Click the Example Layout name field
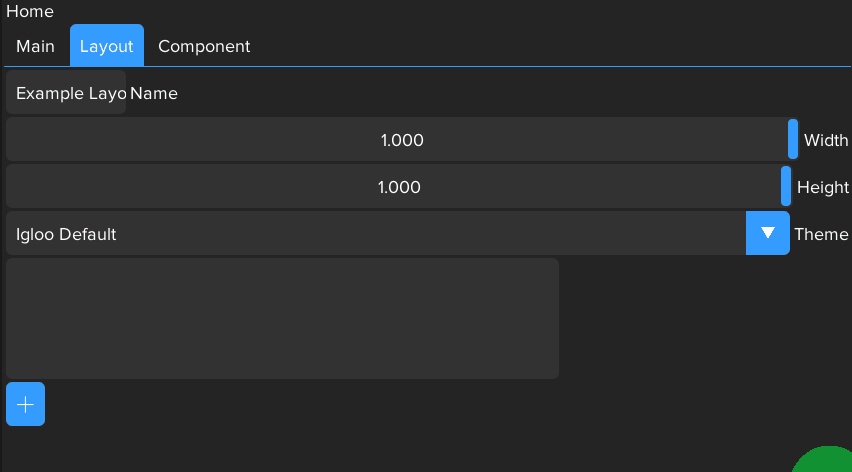The width and height of the screenshot is (852, 472). 66,93
